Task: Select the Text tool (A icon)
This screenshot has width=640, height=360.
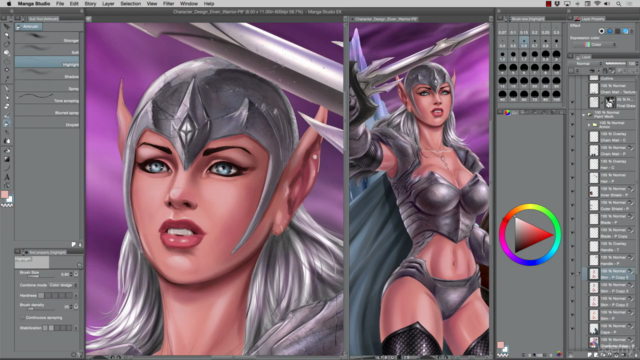Action: 7,177
